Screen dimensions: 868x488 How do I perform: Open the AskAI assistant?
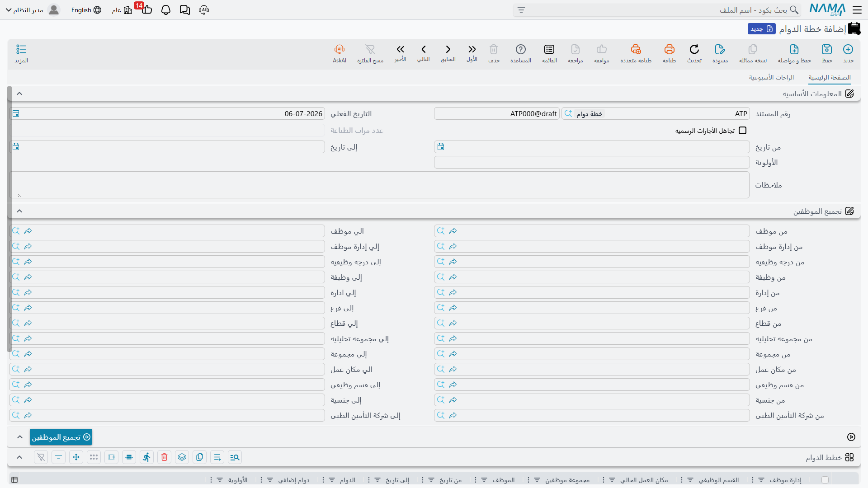[x=340, y=53]
